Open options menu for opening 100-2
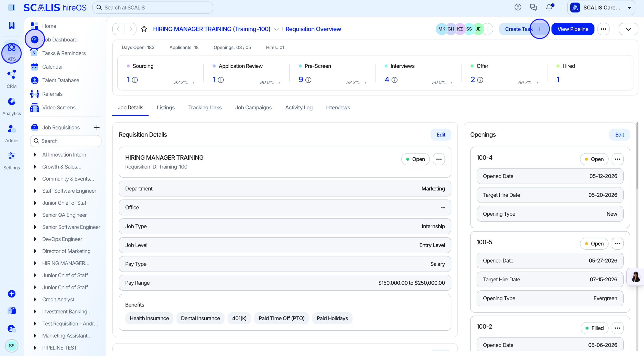Viewport: 644px width, 356px height. (618, 328)
